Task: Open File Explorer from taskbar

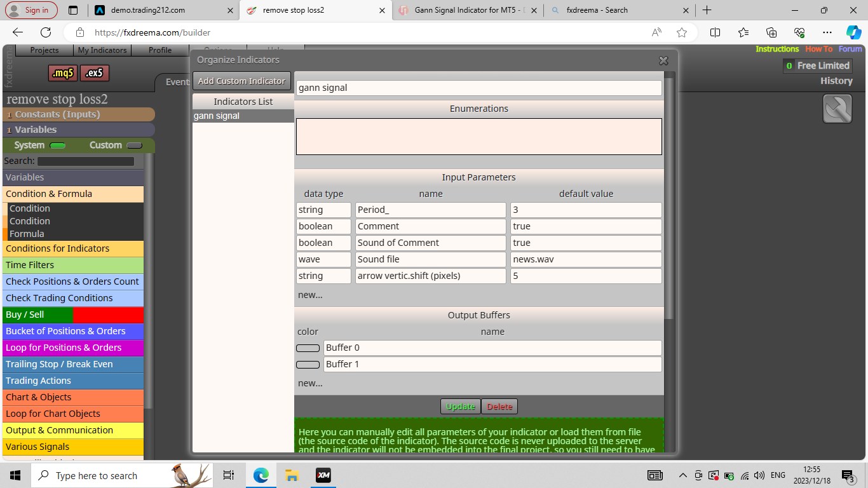Action: (292, 475)
